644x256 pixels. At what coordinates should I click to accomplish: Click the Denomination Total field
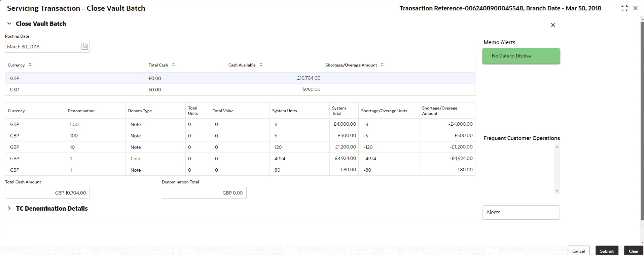(204, 193)
